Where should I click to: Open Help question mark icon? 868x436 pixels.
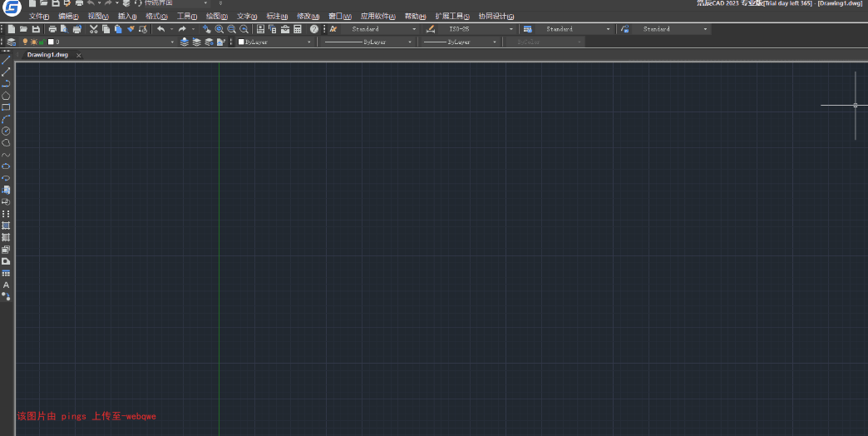pos(314,29)
